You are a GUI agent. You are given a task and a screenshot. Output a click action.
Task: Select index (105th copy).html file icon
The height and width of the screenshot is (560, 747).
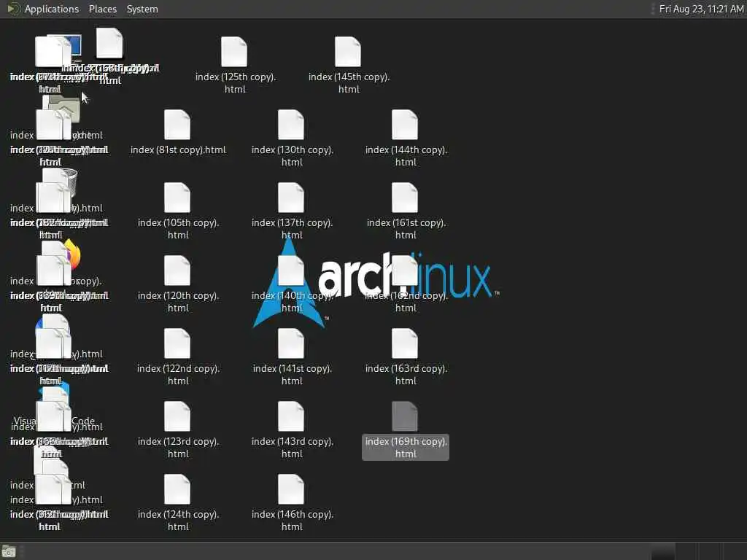[177, 198]
